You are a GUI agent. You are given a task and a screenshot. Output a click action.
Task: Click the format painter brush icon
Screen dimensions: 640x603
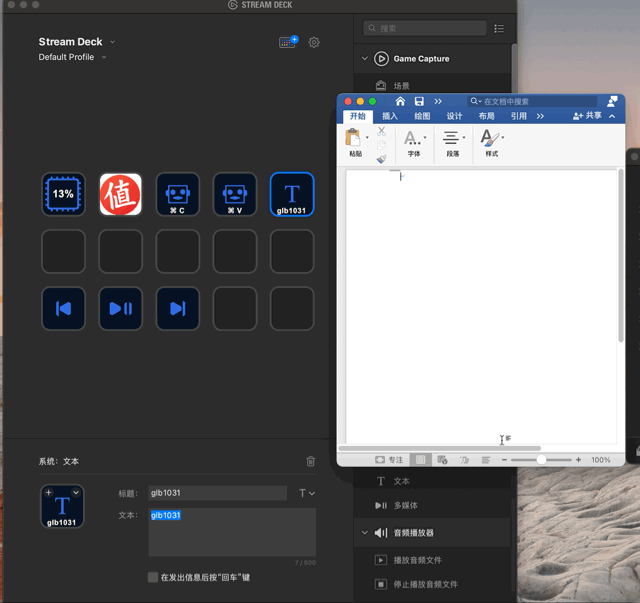point(381,158)
